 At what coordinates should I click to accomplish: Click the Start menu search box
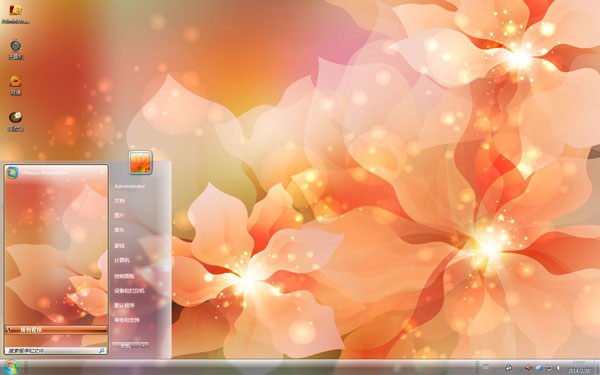coord(55,350)
